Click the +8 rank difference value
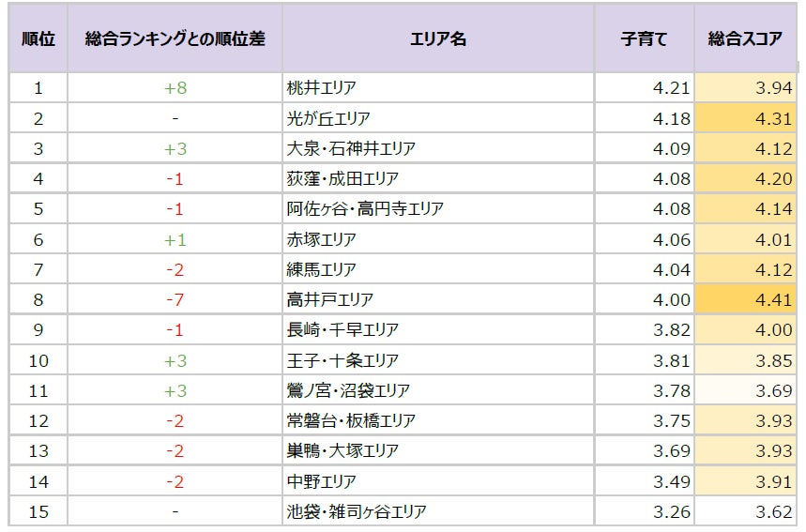806x532 pixels. point(175,88)
